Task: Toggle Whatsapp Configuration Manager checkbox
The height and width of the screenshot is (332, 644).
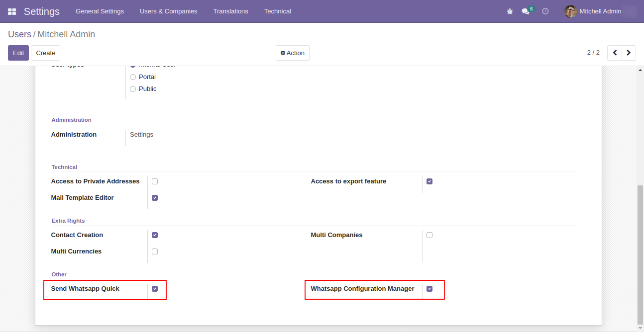Action: pyautogui.click(x=429, y=289)
